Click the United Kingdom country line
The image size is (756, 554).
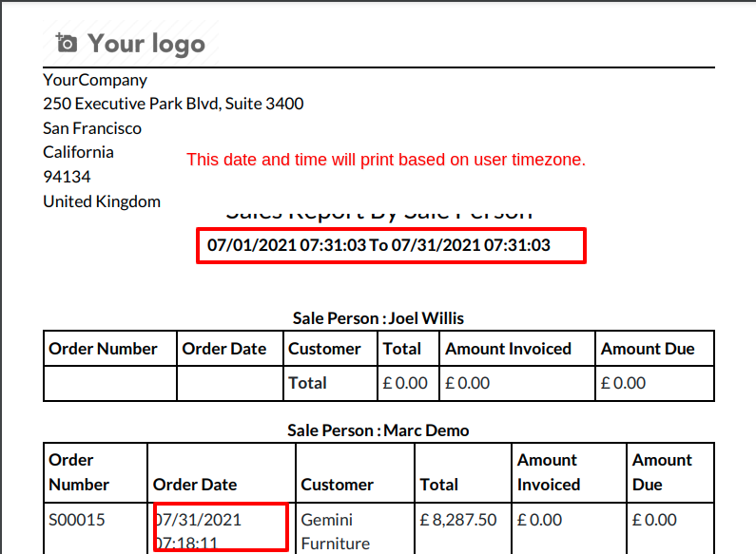tap(102, 201)
